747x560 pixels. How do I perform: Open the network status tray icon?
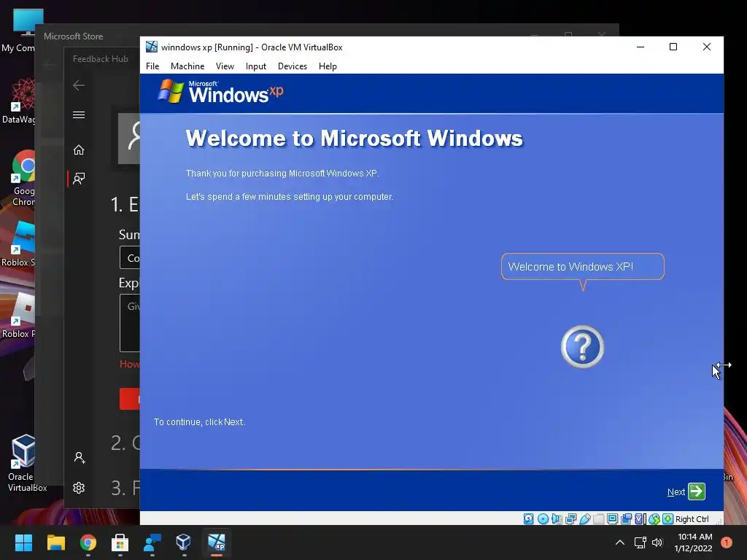[x=640, y=542]
